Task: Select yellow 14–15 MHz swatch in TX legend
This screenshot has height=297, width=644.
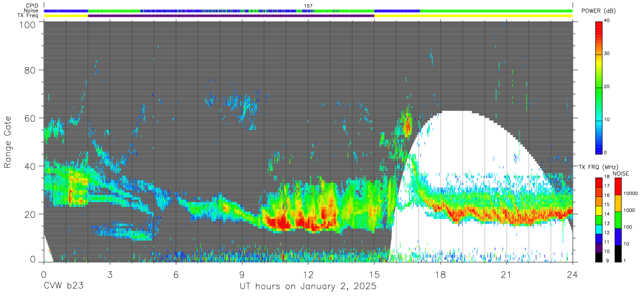Action: (599, 210)
